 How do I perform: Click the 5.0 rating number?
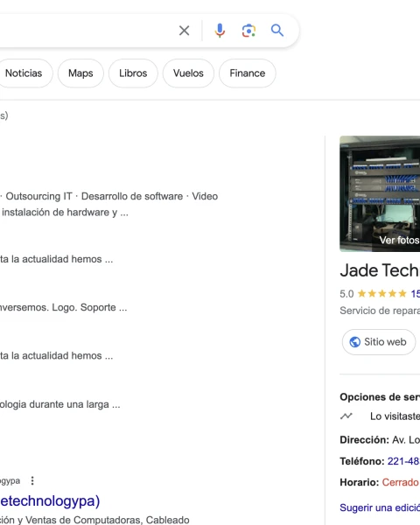pyautogui.click(x=346, y=294)
